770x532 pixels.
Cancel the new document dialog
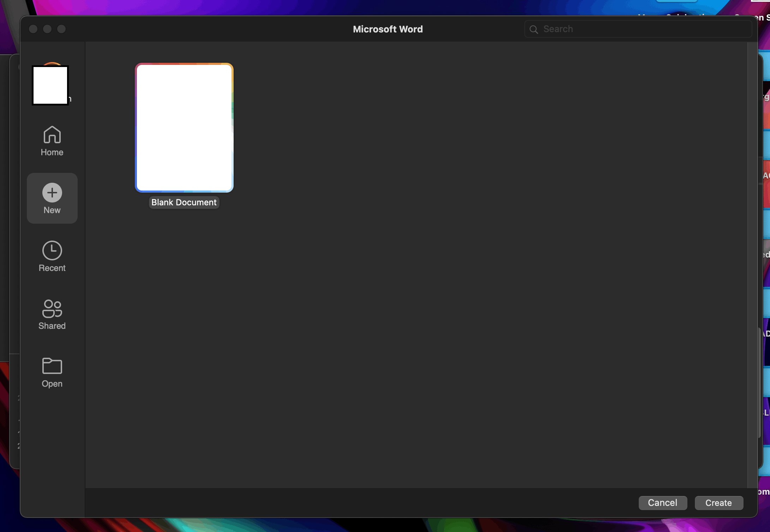(663, 503)
